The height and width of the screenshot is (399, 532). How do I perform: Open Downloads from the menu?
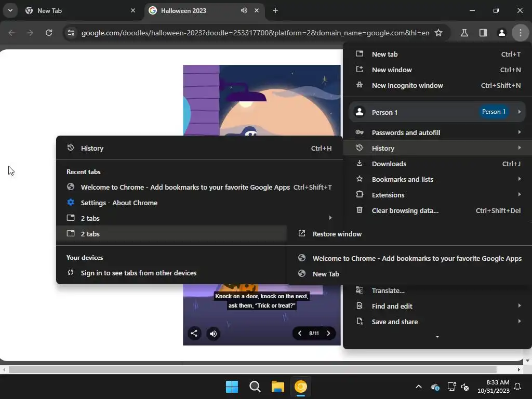(437, 164)
